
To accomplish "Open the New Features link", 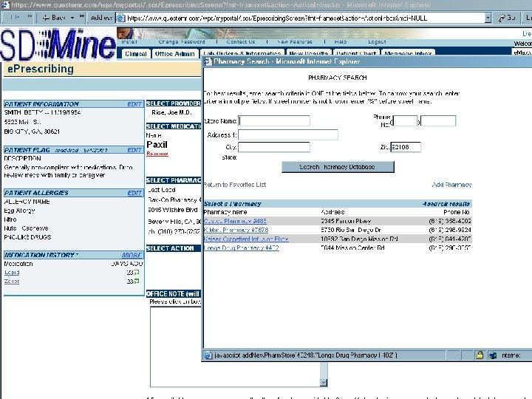I will (x=295, y=41).
